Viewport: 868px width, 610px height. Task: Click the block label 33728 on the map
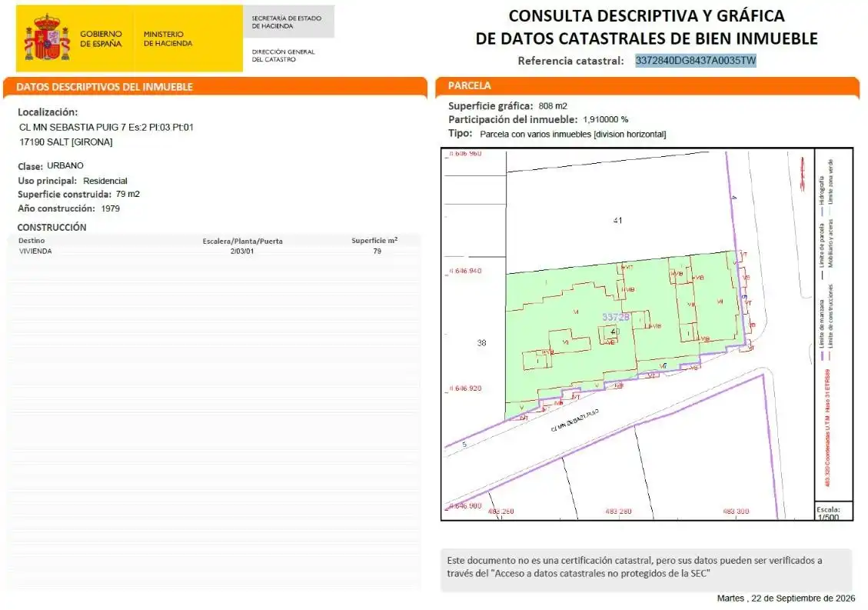coord(616,317)
